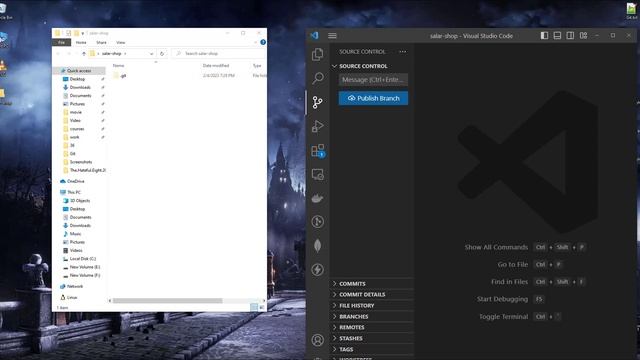Expand the STASHES section
This screenshot has height=360, width=640.
tap(371, 338)
